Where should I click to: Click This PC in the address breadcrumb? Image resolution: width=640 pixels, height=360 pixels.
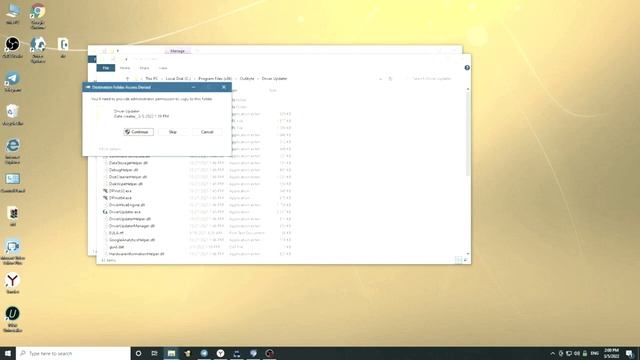tap(151, 78)
